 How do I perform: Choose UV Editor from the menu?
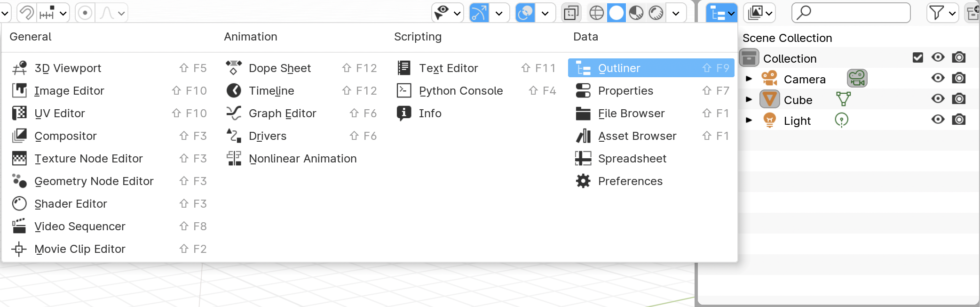click(109, 113)
